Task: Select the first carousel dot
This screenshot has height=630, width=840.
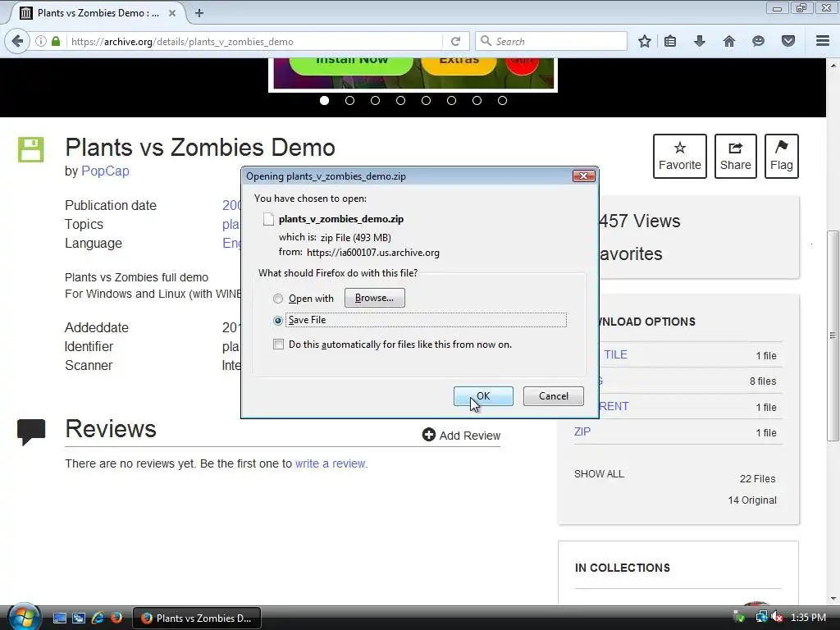Action: [x=324, y=100]
